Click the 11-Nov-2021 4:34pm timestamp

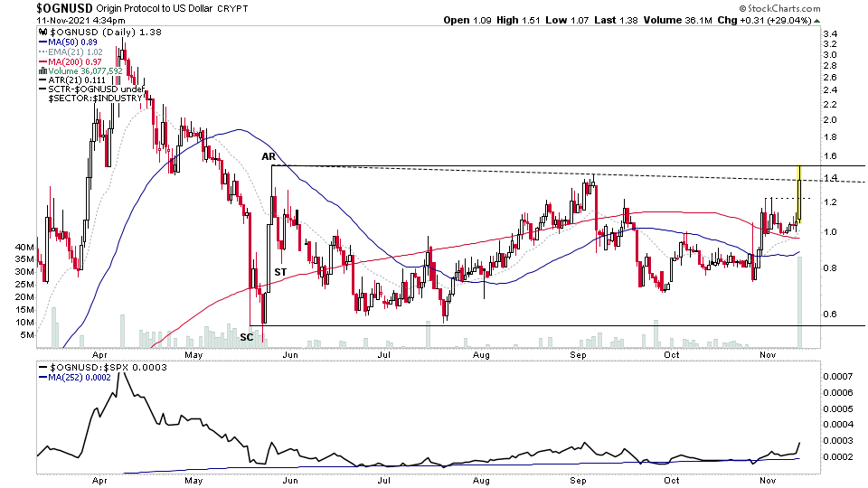click(x=80, y=21)
